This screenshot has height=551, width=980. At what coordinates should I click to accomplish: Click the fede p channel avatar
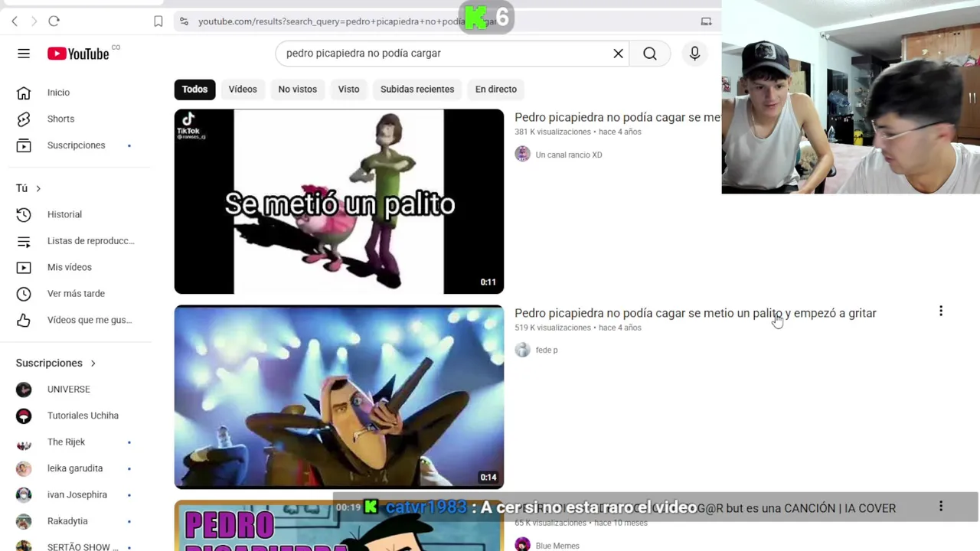click(x=522, y=350)
